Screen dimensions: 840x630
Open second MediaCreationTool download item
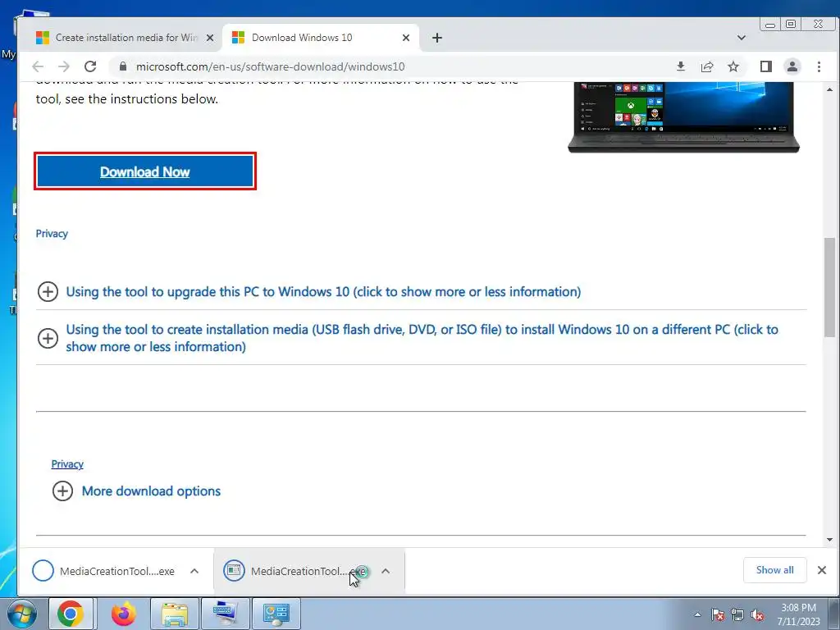click(x=296, y=571)
